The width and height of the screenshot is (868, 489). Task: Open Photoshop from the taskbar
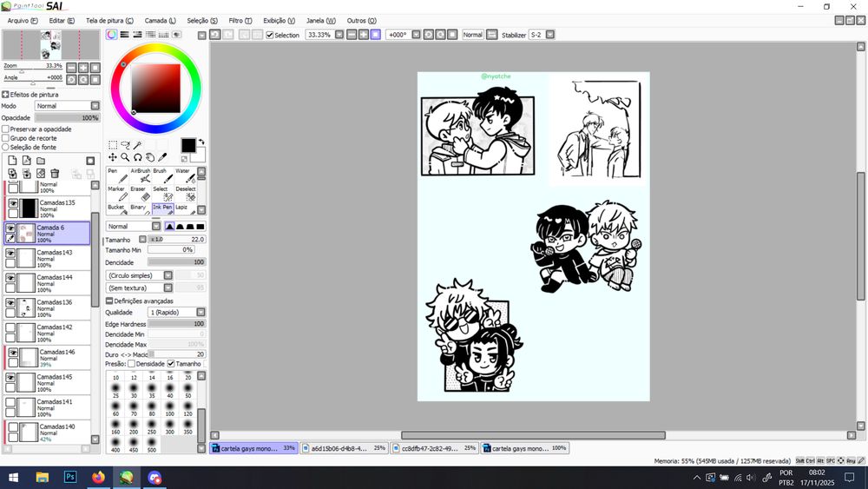pos(70,477)
